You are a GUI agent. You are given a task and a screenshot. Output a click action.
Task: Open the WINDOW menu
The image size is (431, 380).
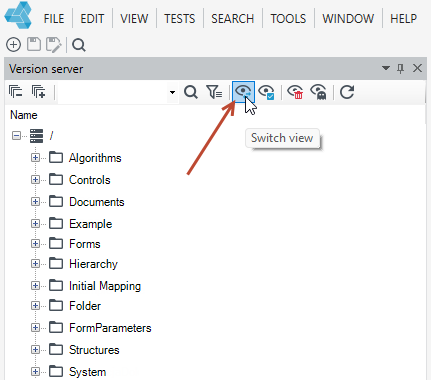[348, 19]
